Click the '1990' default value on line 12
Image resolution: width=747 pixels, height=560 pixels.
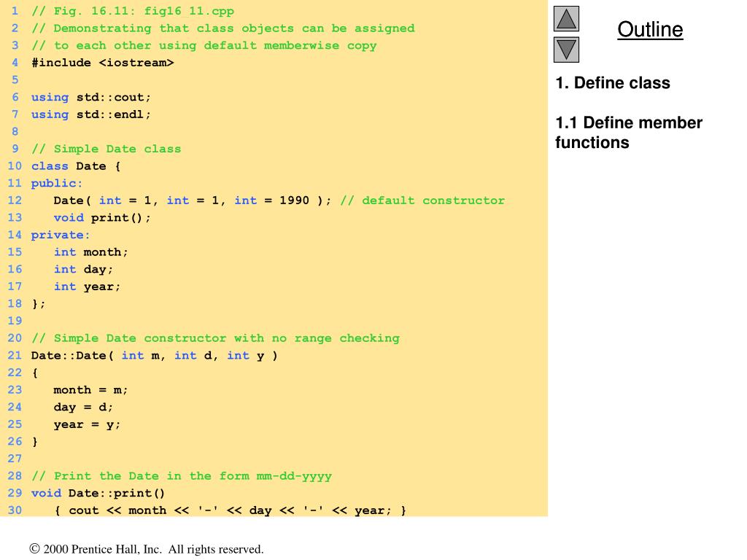(294, 201)
